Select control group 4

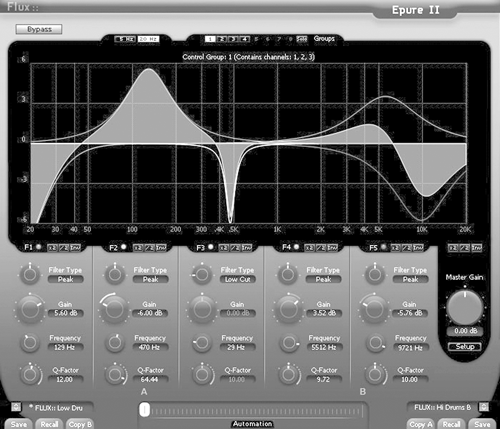click(244, 39)
